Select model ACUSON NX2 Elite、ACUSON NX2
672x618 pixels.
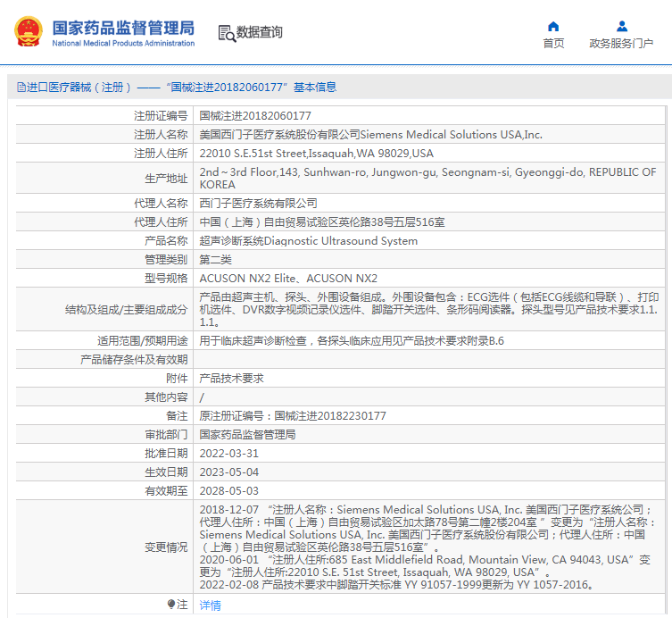point(288,279)
